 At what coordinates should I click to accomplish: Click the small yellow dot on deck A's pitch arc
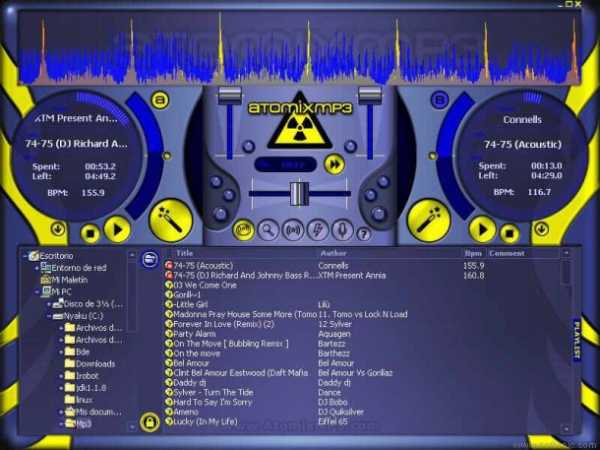pyautogui.click(x=167, y=156)
